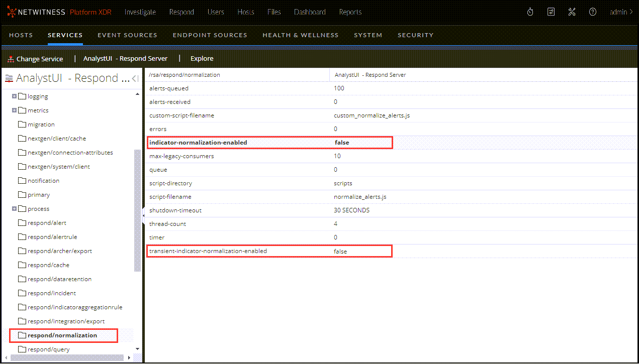Image resolution: width=639 pixels, height=364 pixels.
Task: Click the recent jobs clock icon
Action: 530,11
